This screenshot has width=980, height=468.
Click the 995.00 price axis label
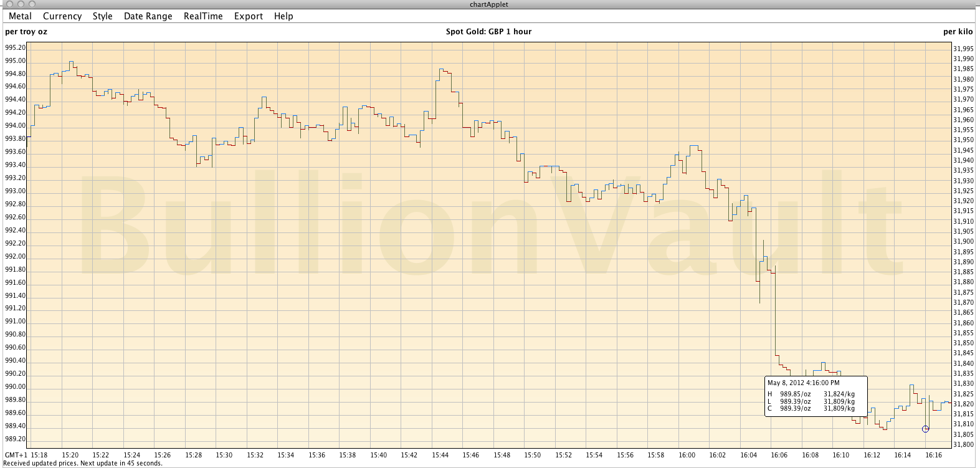coord(16,61)
